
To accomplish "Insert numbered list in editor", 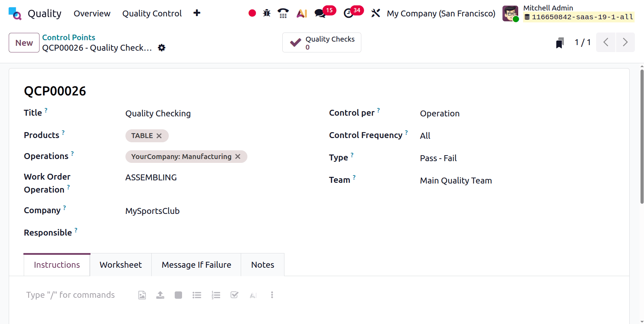I will 216,295.
